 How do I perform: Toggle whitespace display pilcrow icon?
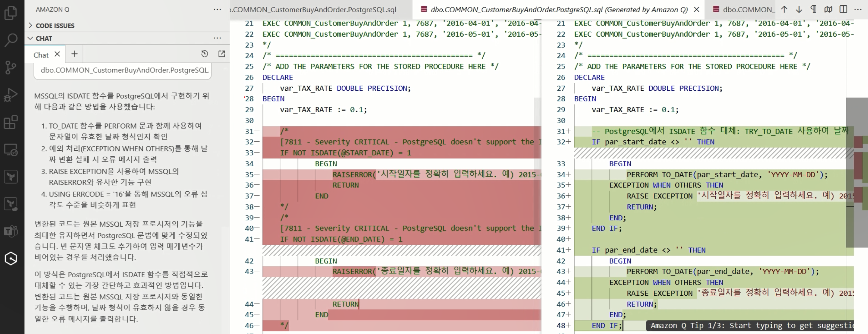[x=813, y=10]
